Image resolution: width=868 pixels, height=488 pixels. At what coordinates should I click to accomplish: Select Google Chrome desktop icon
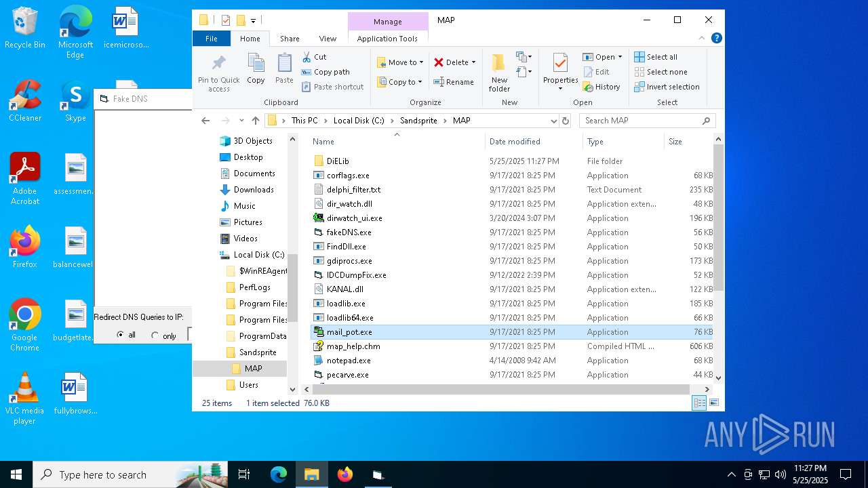coord(24,325)
